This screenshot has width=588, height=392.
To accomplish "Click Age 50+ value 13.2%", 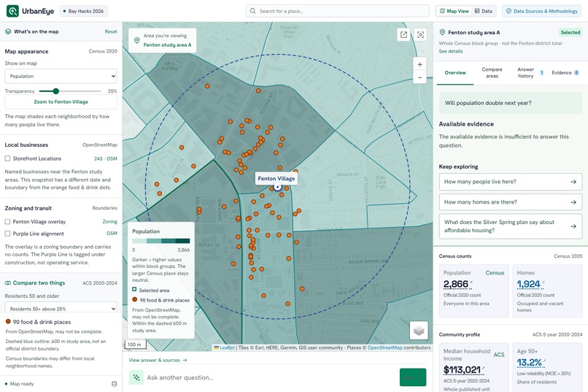I will click(529, 362).
